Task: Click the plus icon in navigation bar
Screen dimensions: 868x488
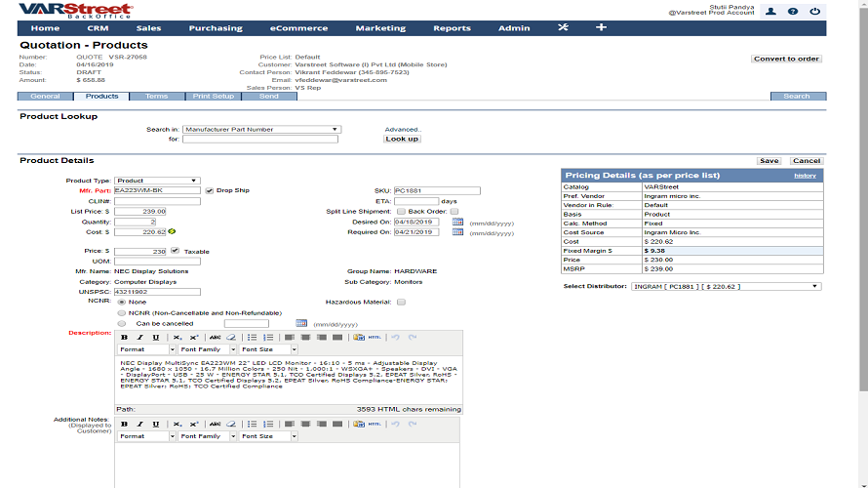Action: 601,28
